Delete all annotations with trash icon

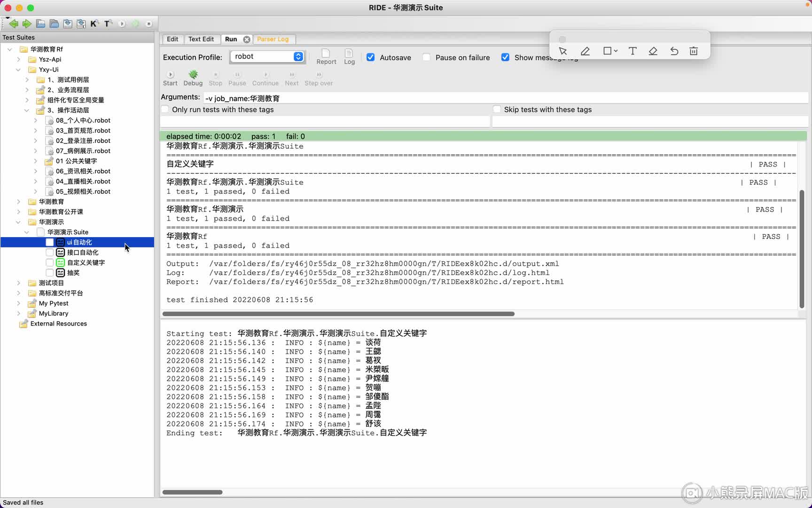[694, 51]
